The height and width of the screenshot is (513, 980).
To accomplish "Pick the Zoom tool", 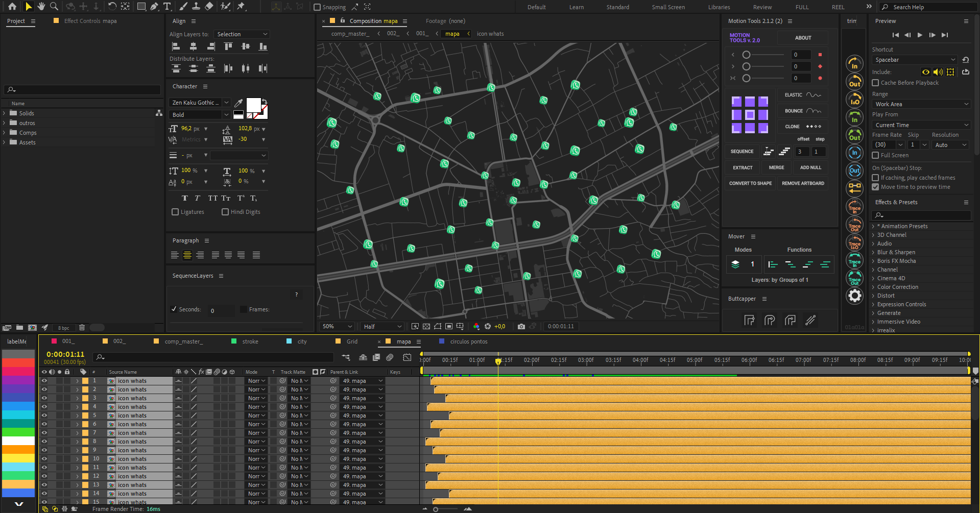I will click(54, 7).
